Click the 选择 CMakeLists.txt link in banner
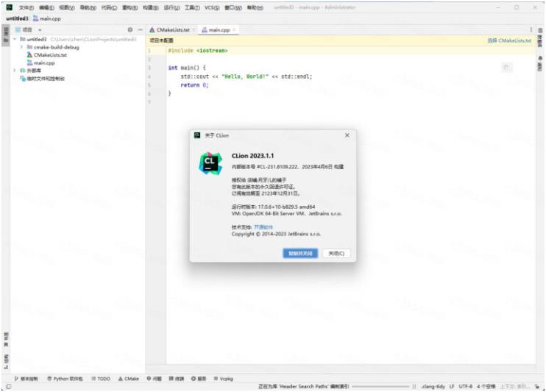This screenshot has height=392, width=546. pos(509,40)
